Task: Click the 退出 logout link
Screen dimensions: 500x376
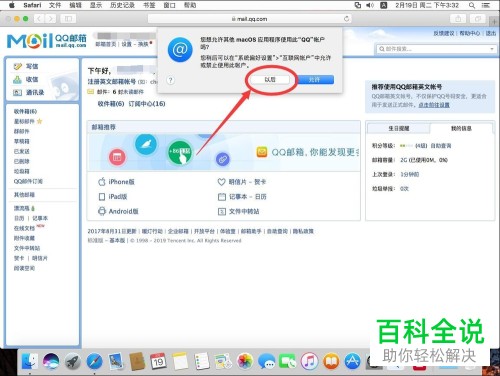Action: click(x=491, y=33)
